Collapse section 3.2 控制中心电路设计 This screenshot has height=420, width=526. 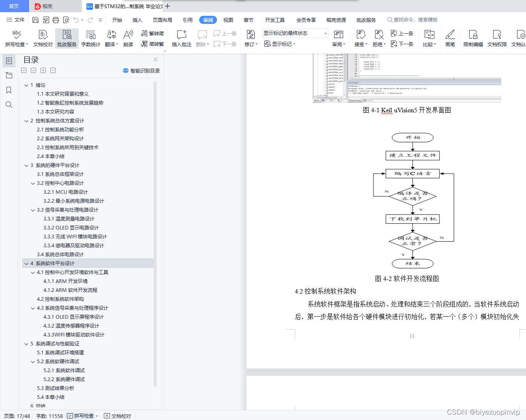click(x=33, y=183)
